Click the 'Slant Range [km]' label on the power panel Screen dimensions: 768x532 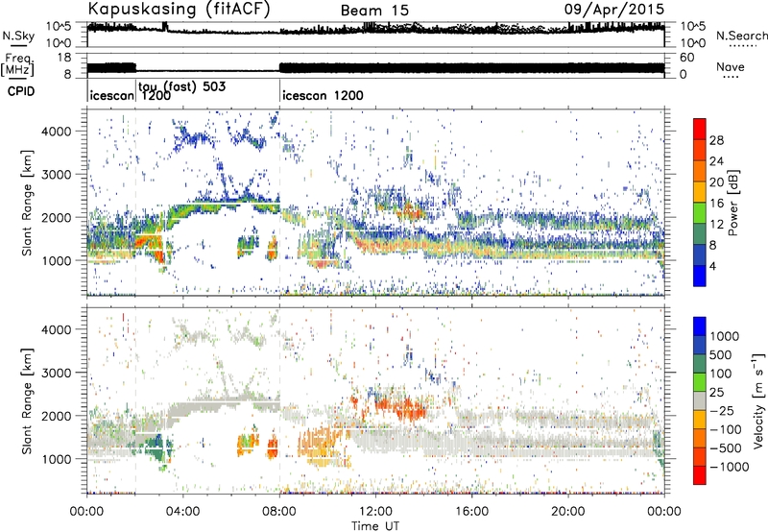[27, 203]
